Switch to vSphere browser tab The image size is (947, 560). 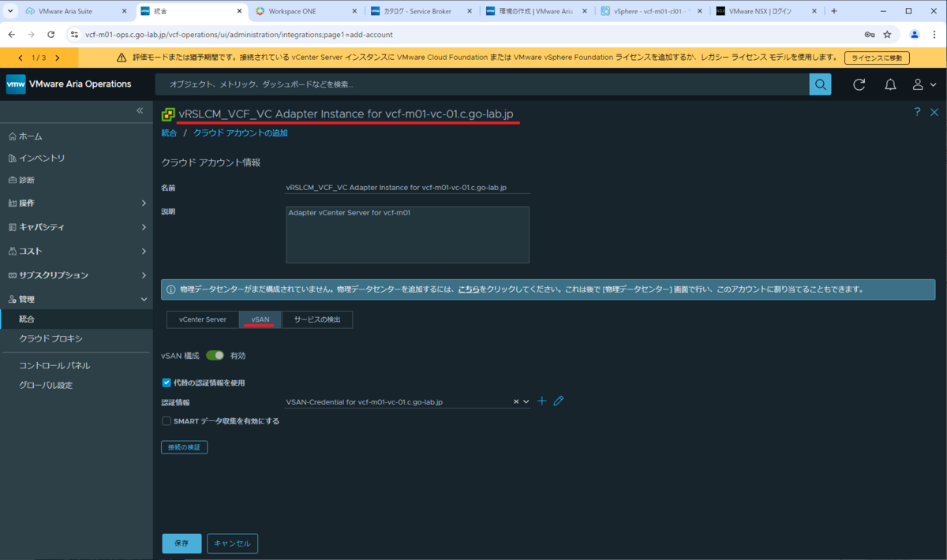[x=650, y=12]
